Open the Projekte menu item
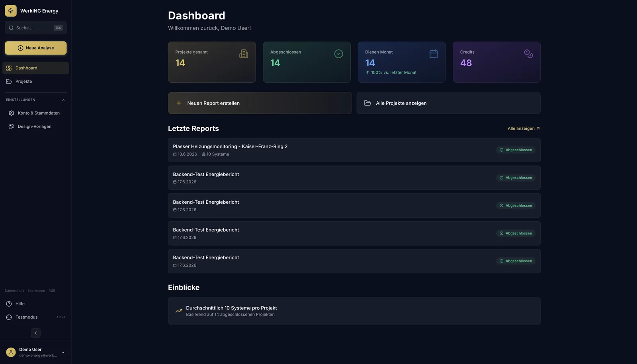Screen dimensions: 637x364 36,81
